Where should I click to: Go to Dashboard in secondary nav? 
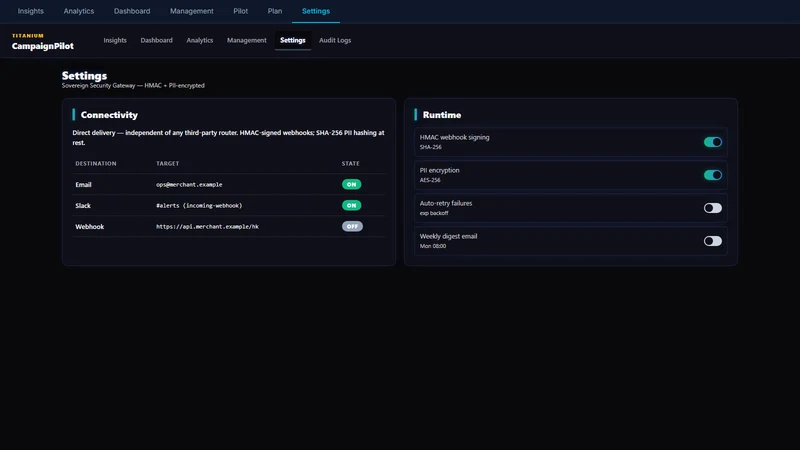157,40
